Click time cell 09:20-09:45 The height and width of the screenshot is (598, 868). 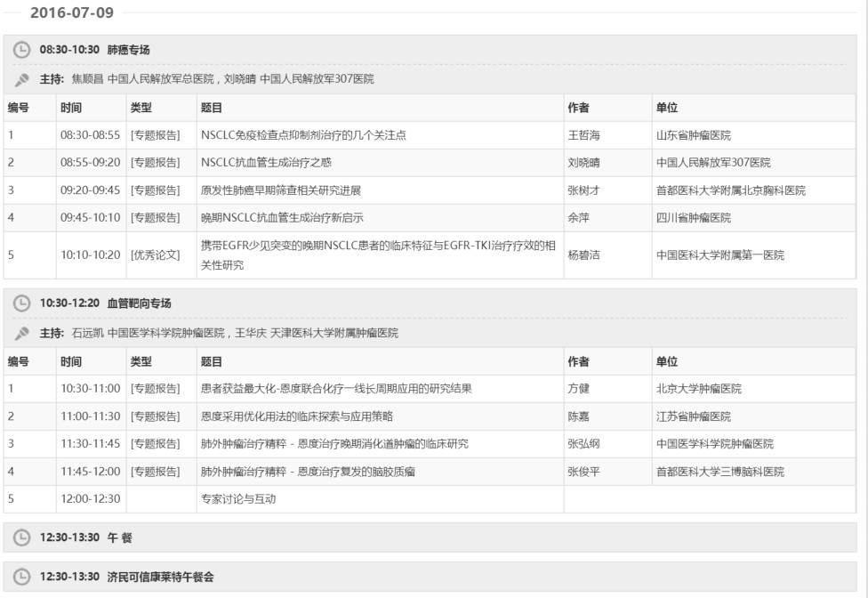(90, 190)
